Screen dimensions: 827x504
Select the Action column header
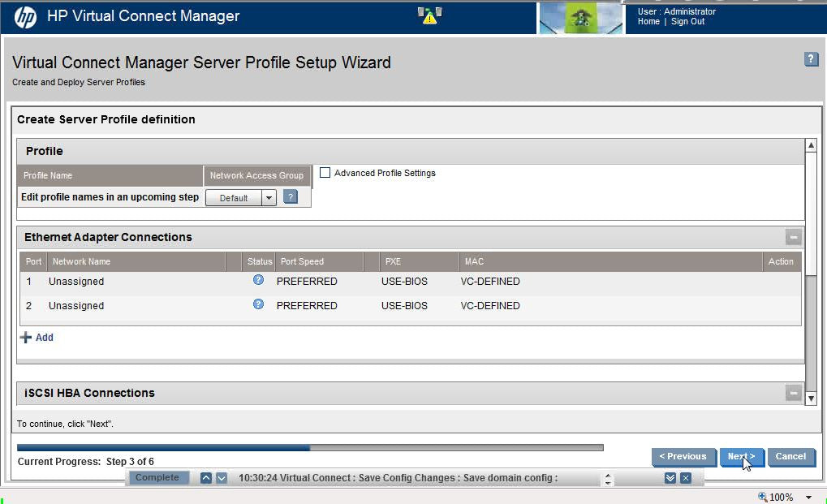pyautogui.click(x=781, y=261)
